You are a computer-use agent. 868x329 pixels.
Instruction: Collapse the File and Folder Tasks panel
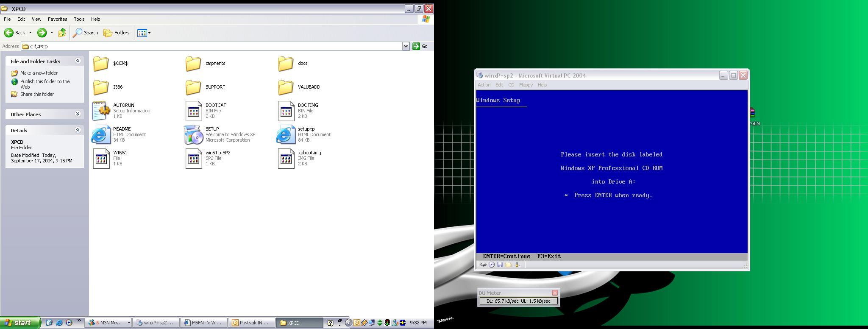tap(78, 61)
